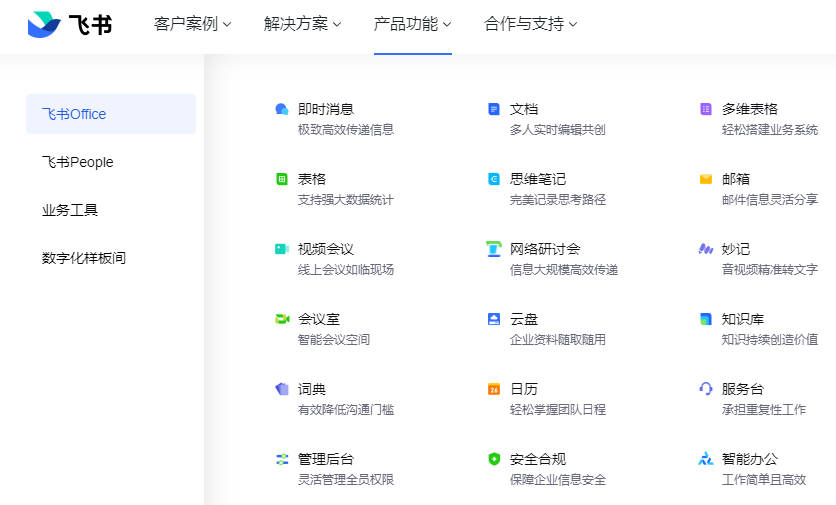Open the 合作与支持 dropdown menu

click(x=530, y=24)
